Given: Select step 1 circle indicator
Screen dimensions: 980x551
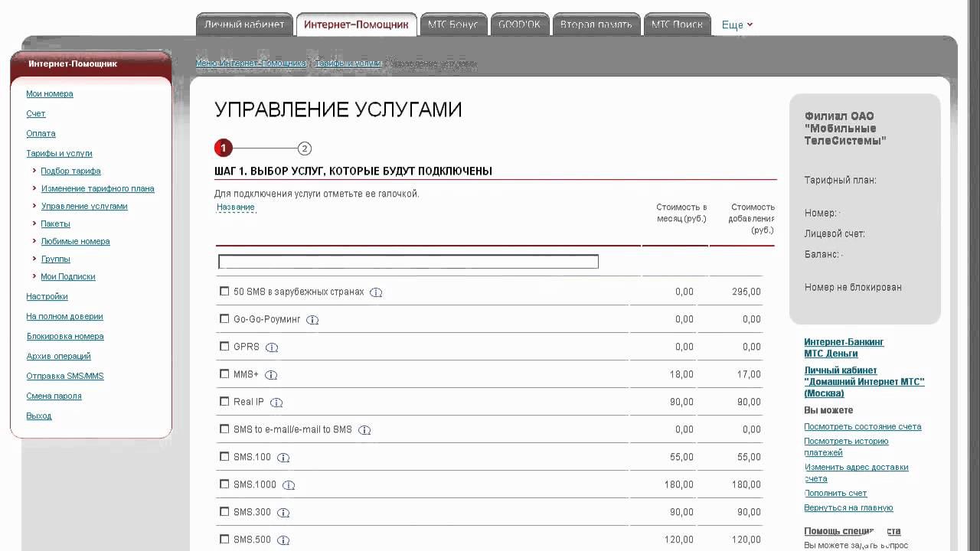Looking at the screenshot, I should point(223,148).
